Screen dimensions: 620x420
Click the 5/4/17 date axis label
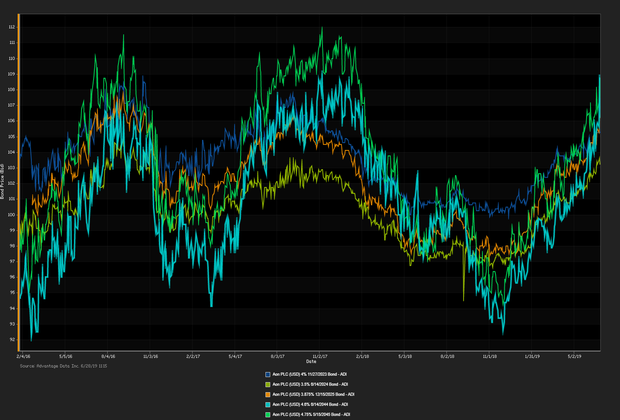point(235,356)
